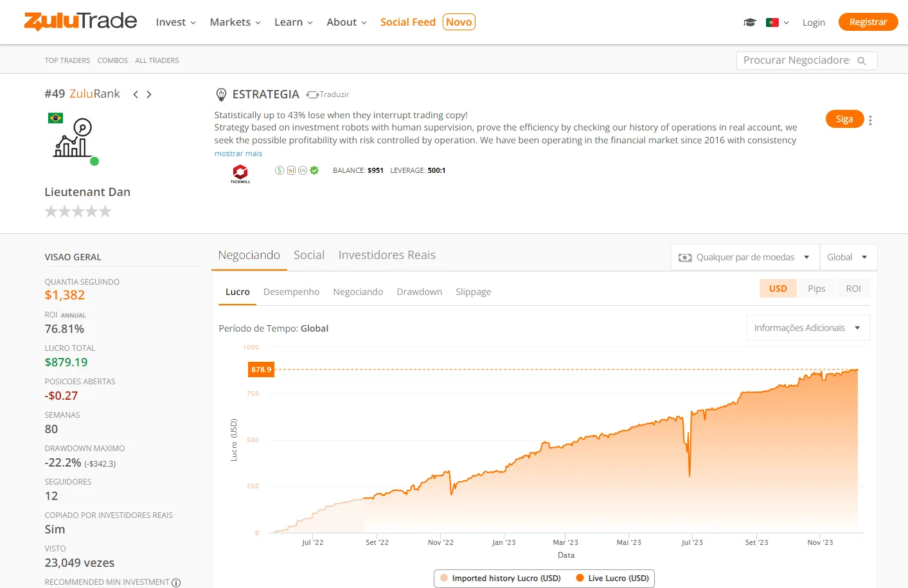Switch to the Social tab
Viewport: 908px width, 588px height.
coord(309,255)
